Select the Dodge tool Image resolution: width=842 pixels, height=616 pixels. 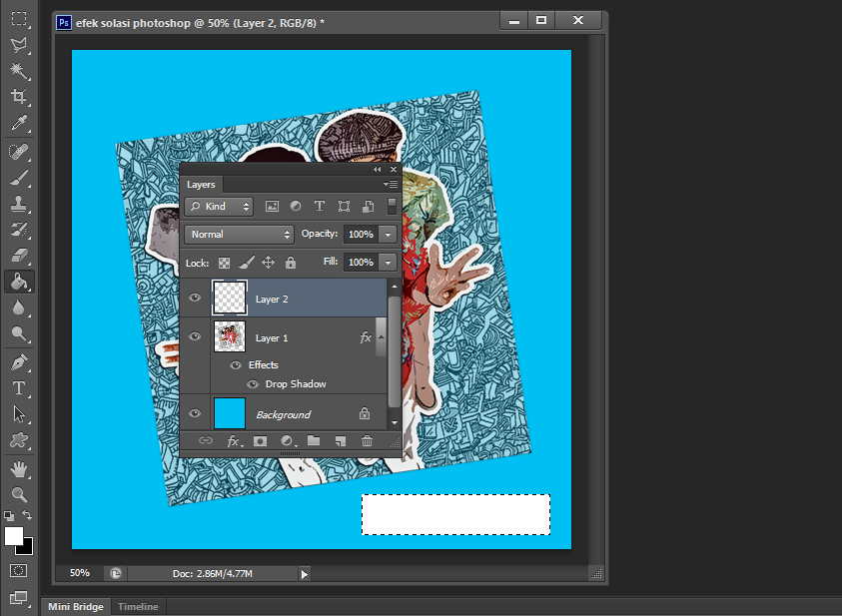tap(19, 333)
